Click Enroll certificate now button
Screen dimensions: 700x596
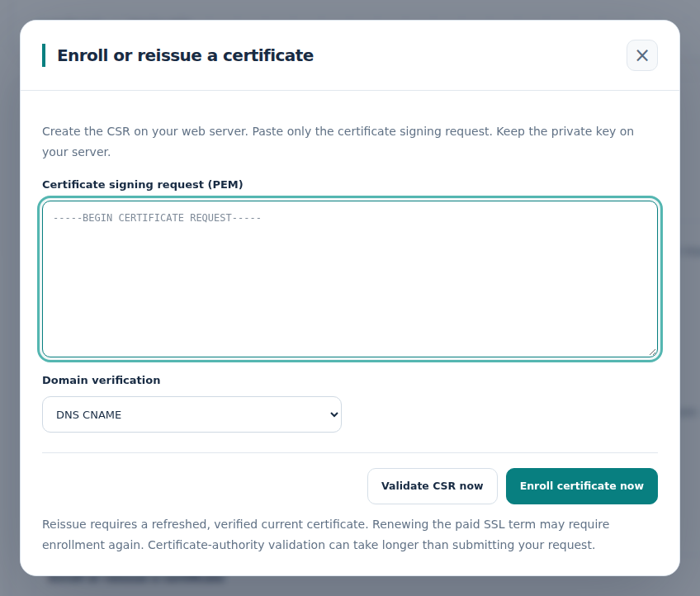point(582,485)
